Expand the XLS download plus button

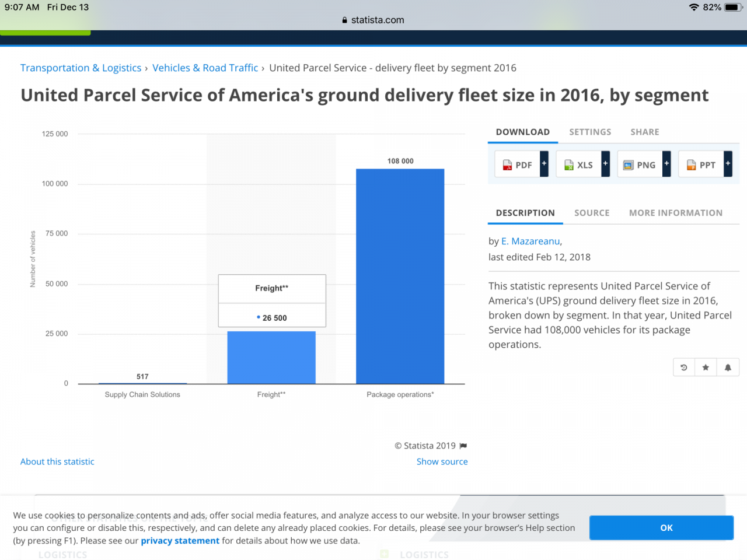click(605, 164)
